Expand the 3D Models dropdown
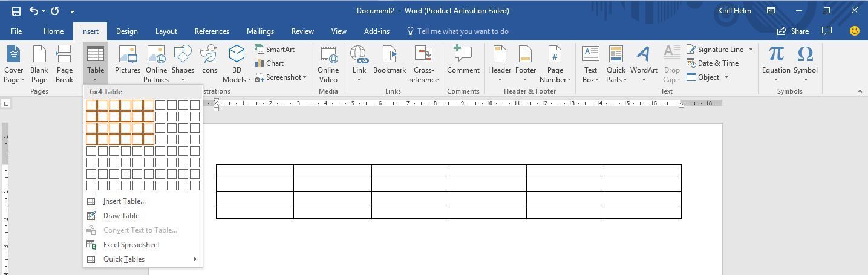This screenshot has width=868, height=275. point(249,80)
